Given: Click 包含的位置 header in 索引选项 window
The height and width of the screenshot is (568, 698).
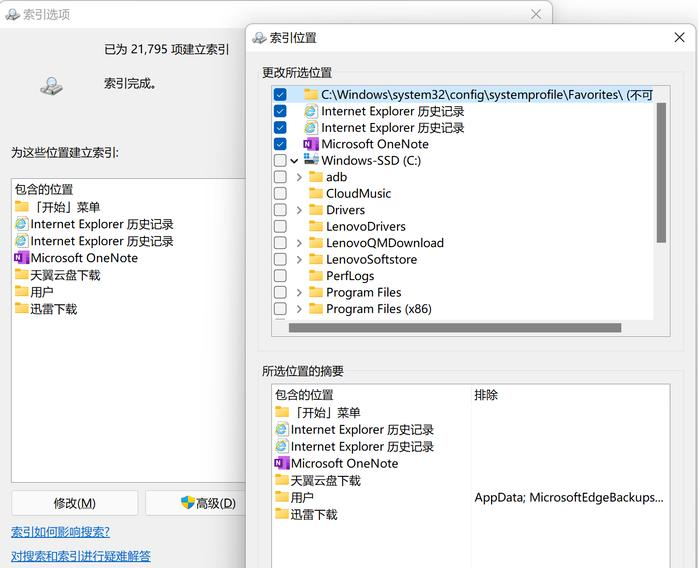Looking at the screenshot, I should (x=44, y=189).
